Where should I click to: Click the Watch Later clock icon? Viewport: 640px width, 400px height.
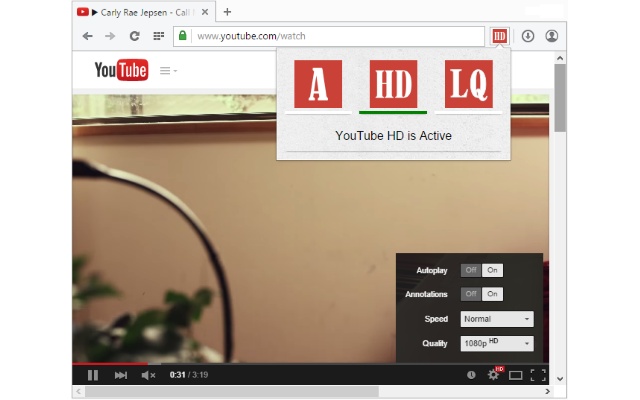point(471,375)
